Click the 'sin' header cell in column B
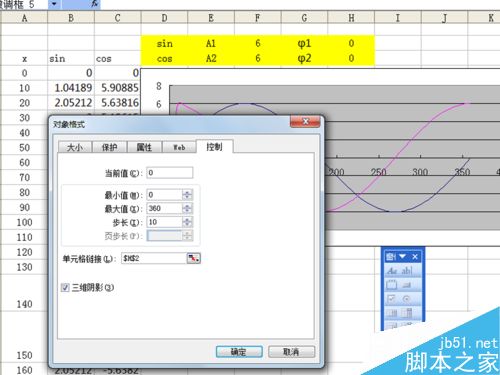The height and width of the screenshot is (375, 500). [x=71, y=58]
